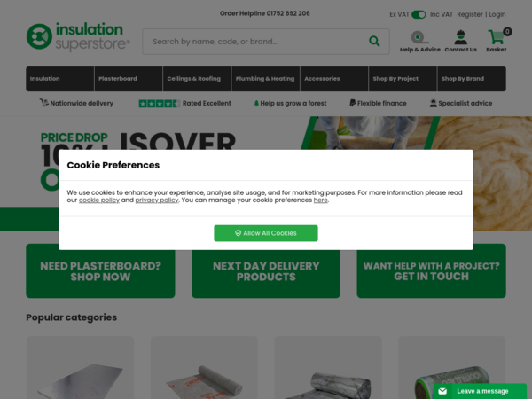Image resolution: width=532 pixels, height=399 pixels.
Task: Click the Trustpilot star rating icon
Action: coord(159,104)
